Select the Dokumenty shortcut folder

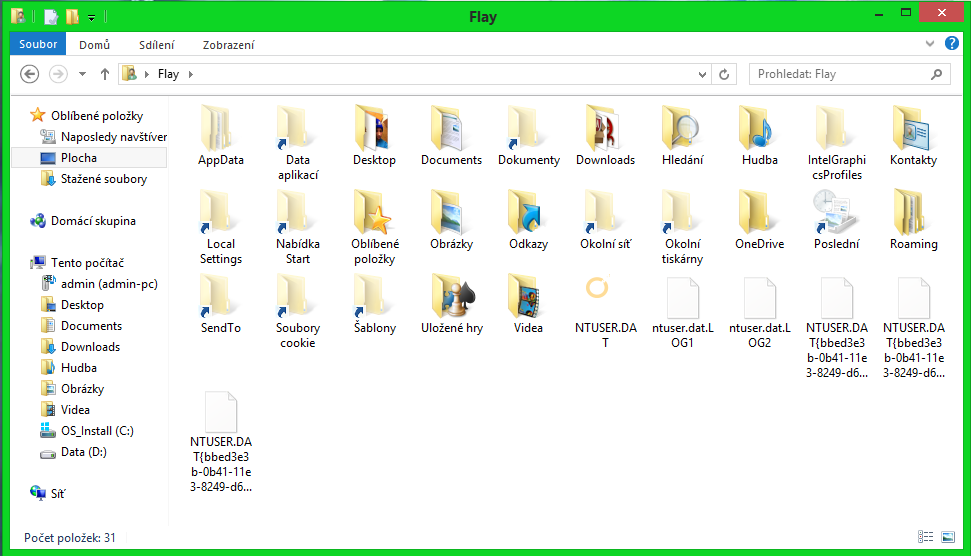[528, 136]
